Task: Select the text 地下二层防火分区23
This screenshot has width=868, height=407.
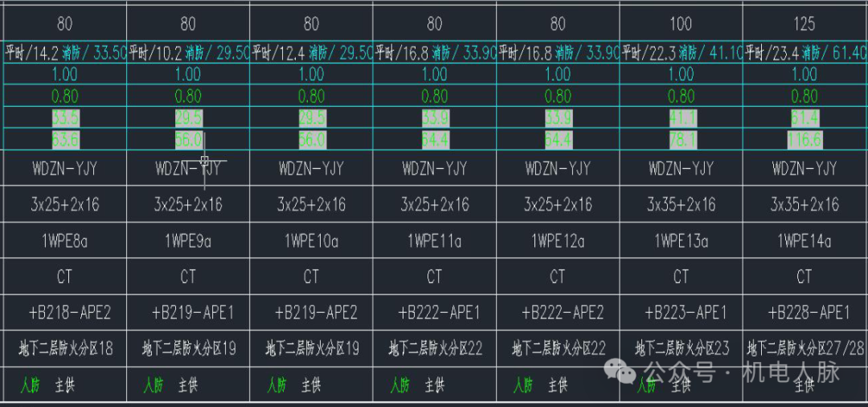Action: [x=681, y=349]
